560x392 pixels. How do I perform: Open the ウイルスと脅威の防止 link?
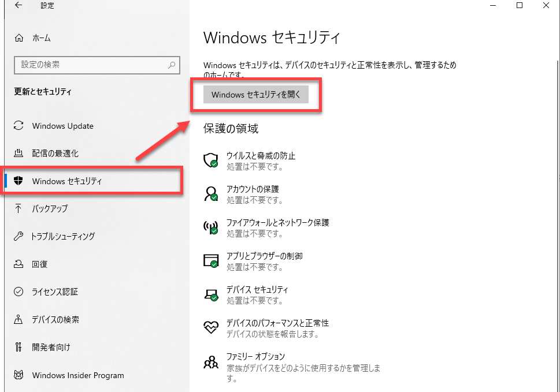pos(261,156)
